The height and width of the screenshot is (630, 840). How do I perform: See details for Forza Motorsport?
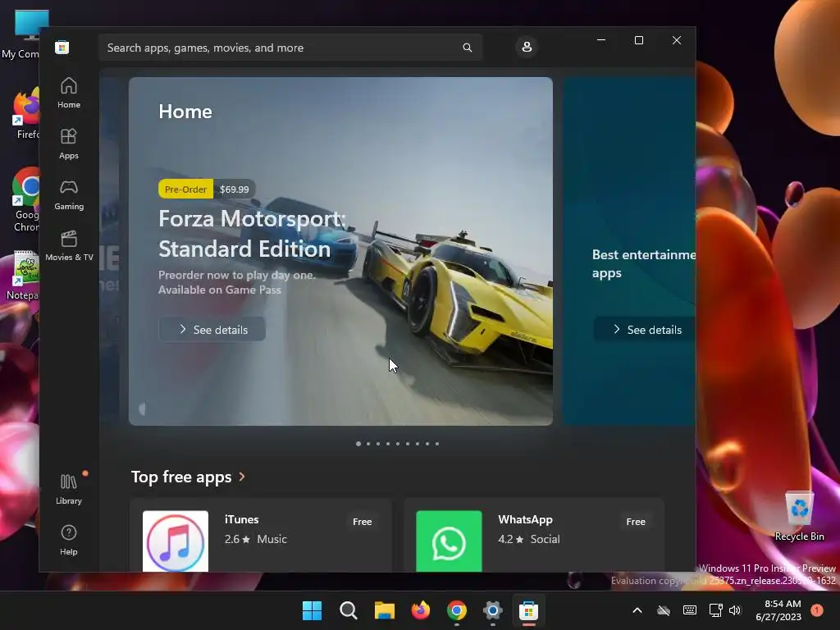212,330
